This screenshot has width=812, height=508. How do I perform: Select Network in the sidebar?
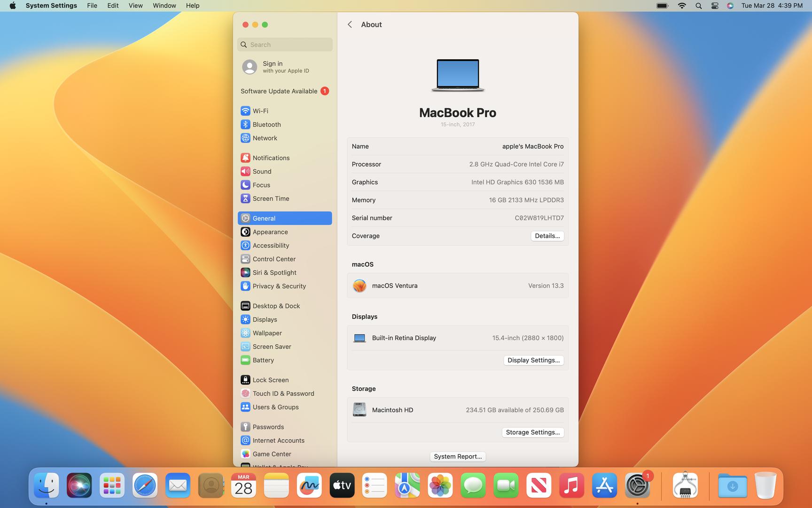(x=285, y=138)
